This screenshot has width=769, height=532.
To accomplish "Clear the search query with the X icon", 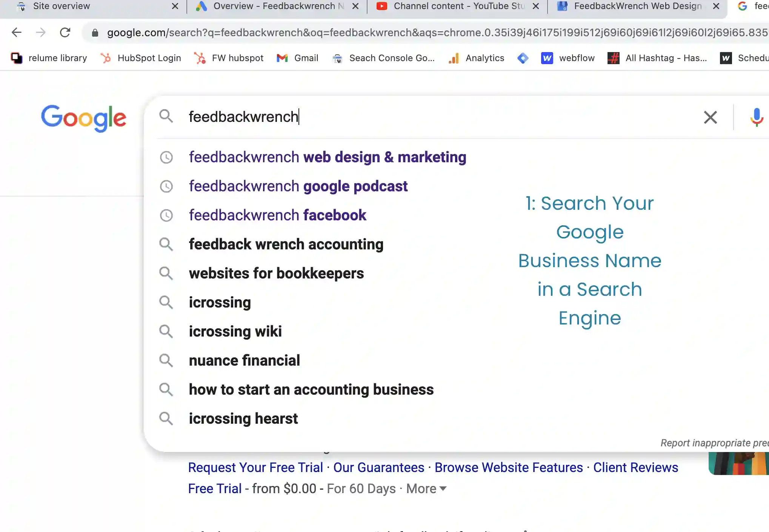I will pos(711,117).
